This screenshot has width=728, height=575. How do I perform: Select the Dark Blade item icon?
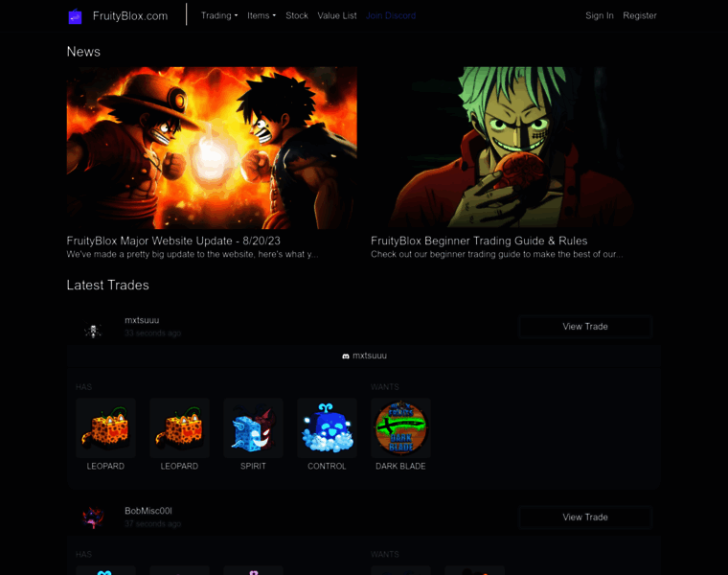[x=400, y=427]
